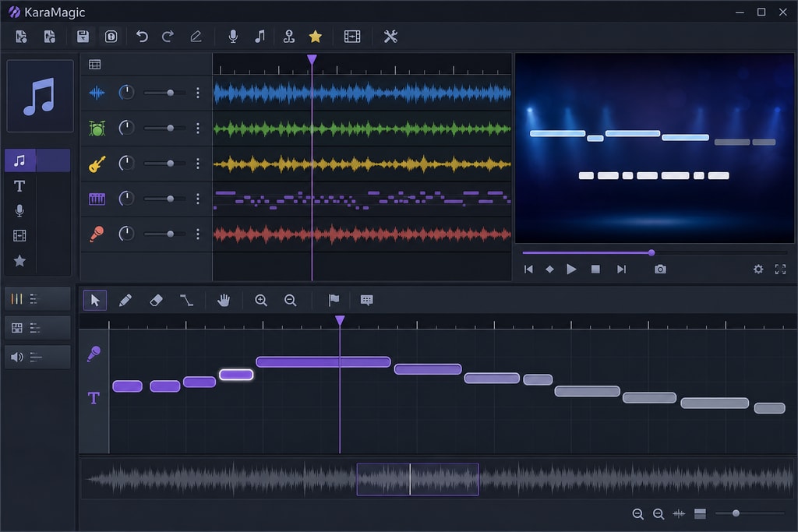798x532 pixels.
Task: Select the pitch bend line tool
Action: [x=186, y=300]
